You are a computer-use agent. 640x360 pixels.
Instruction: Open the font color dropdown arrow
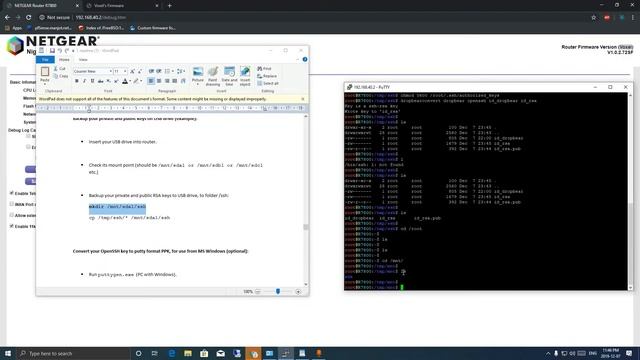coord(130,81)
